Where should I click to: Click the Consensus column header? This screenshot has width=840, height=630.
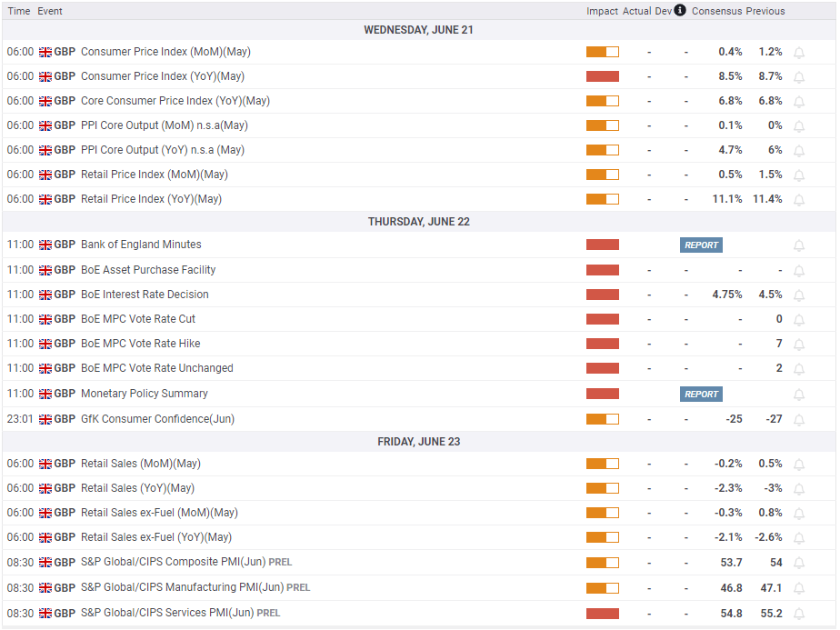tap(716, 11)
